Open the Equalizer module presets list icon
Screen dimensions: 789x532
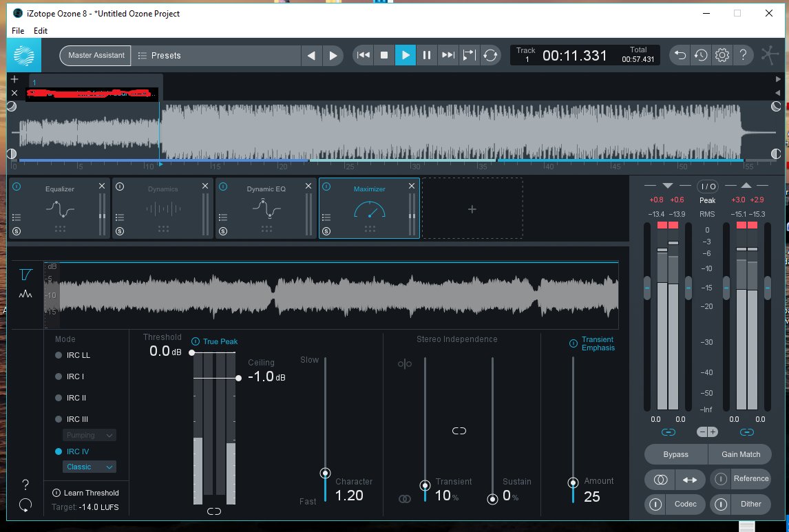coord(17,217)
